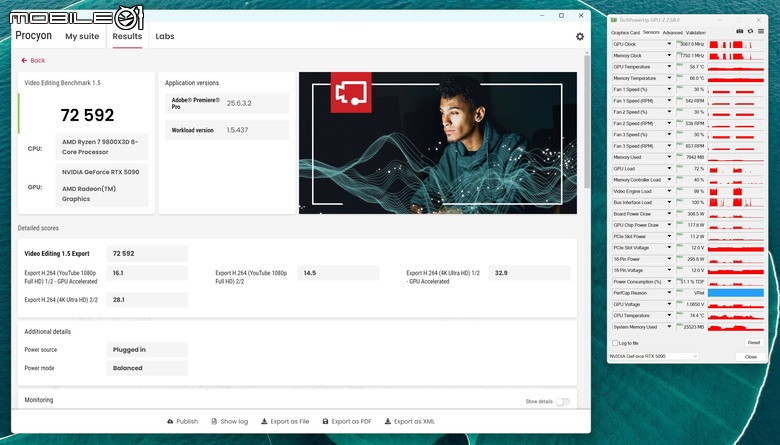
Task: Click the Publish button
Action: [x=183, y=421]
